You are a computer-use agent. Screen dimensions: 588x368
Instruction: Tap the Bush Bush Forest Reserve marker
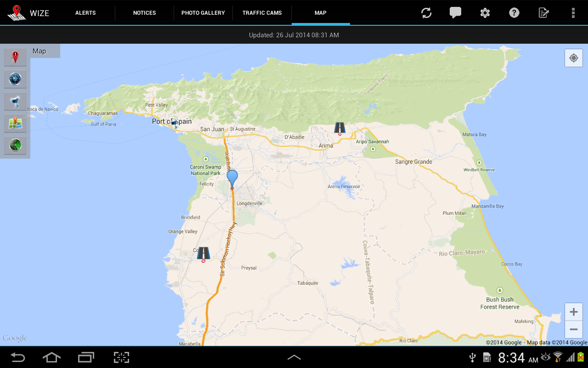[x=500, y=290]
